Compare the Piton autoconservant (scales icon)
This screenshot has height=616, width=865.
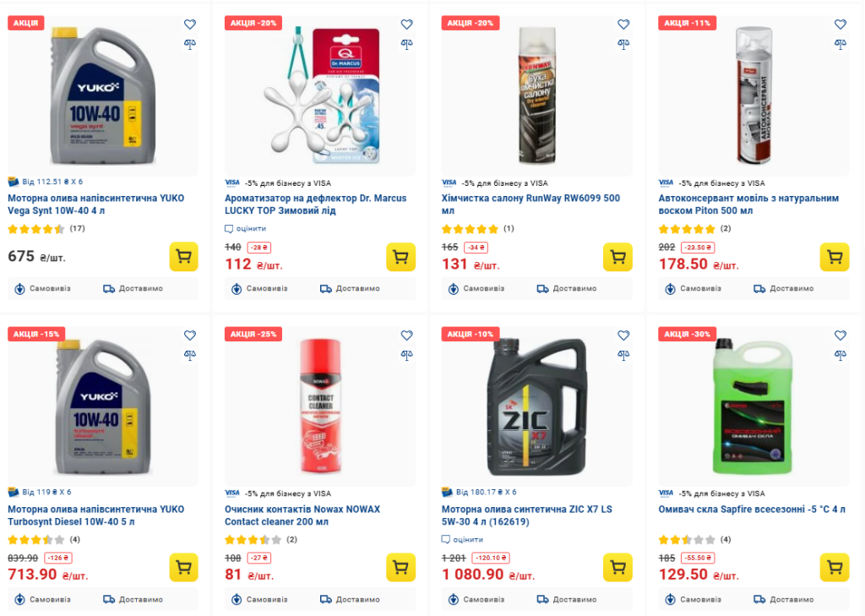(841, 44)
